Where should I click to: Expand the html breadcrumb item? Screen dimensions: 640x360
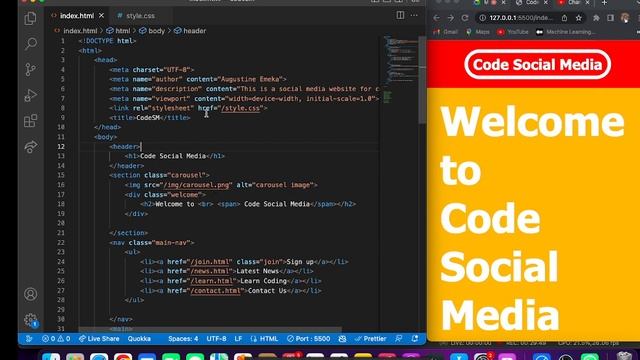118,31
